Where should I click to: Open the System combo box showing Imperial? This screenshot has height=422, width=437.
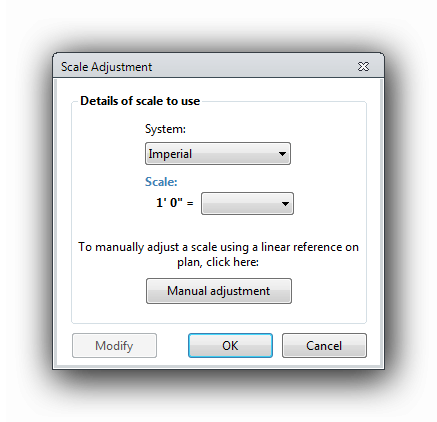pyautogui.click(x=218, y=154)
